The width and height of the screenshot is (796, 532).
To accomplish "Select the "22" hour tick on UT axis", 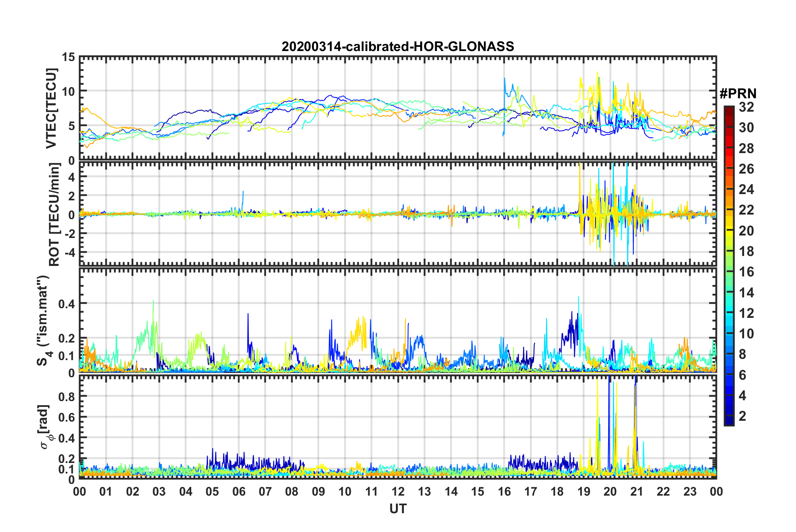I will [663, 491].
